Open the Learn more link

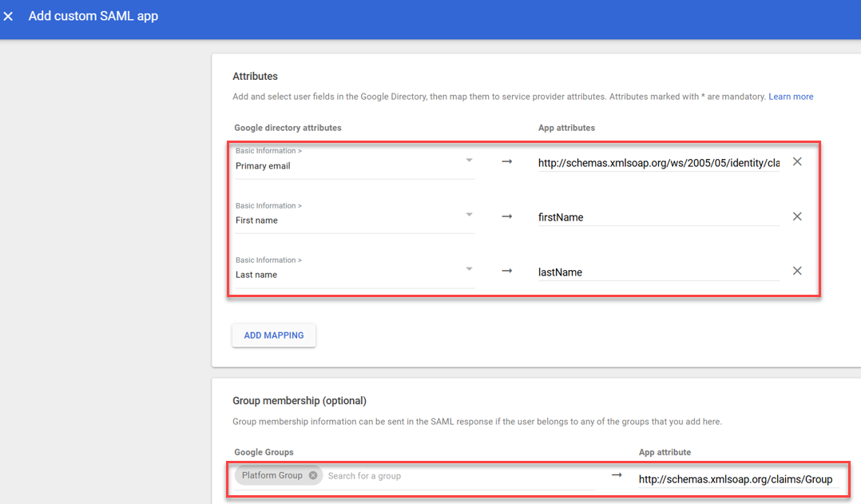coord(790,97)
